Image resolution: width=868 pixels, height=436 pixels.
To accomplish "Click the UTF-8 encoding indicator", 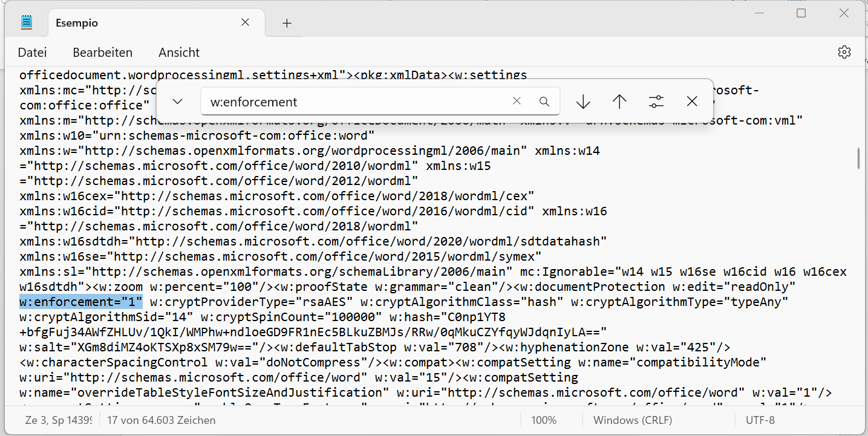I will click(x=759, y=420).
